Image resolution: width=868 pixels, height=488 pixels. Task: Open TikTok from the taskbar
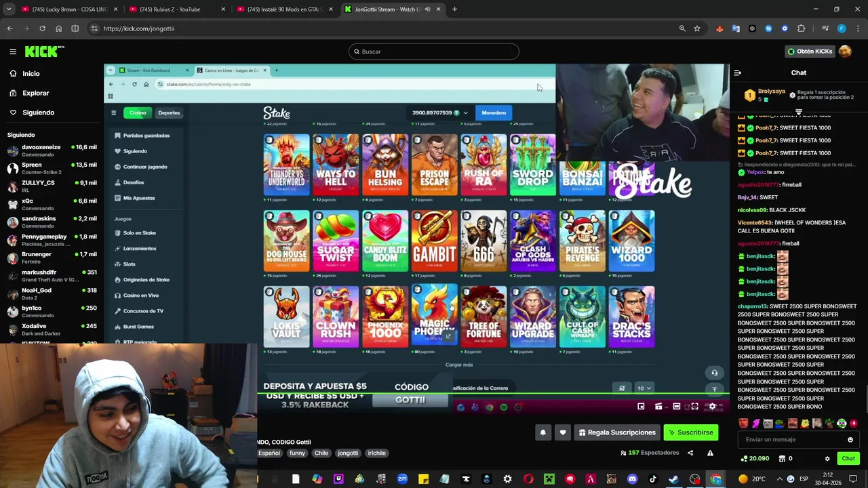pyautogui.click(x=653, y=479)
